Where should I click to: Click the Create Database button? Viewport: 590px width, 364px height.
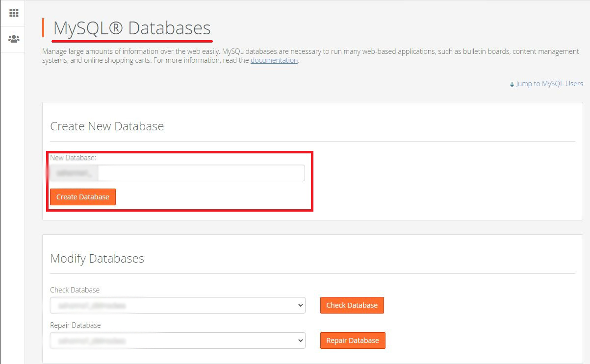(83, 197)
